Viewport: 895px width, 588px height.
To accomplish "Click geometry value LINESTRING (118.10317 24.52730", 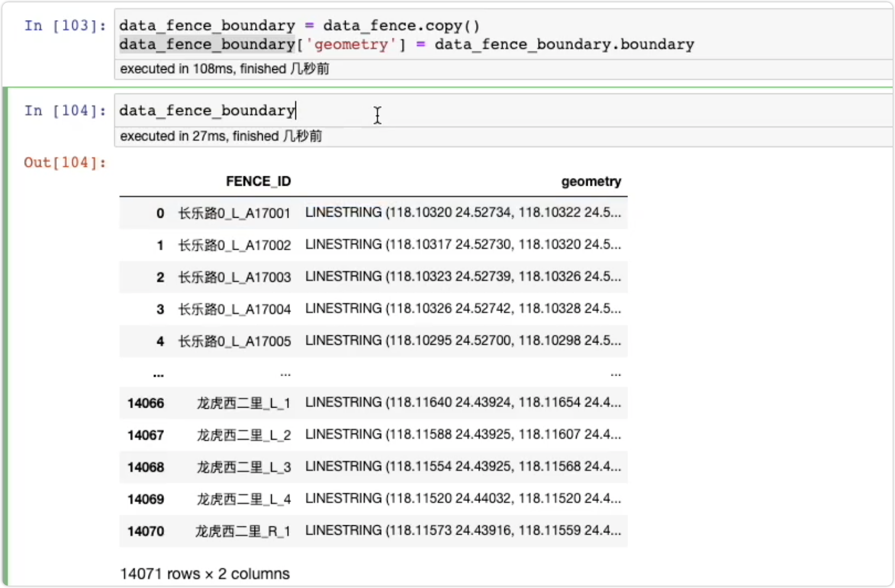I will point(463,244).
